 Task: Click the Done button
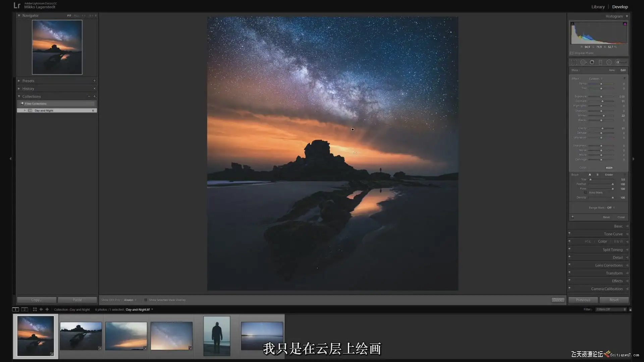pos(558,300)
